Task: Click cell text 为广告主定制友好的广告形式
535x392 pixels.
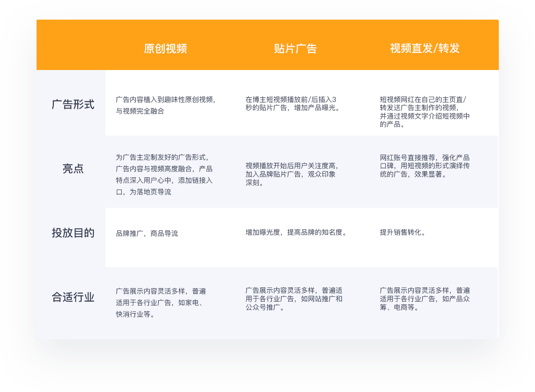Action: [164, 174]
